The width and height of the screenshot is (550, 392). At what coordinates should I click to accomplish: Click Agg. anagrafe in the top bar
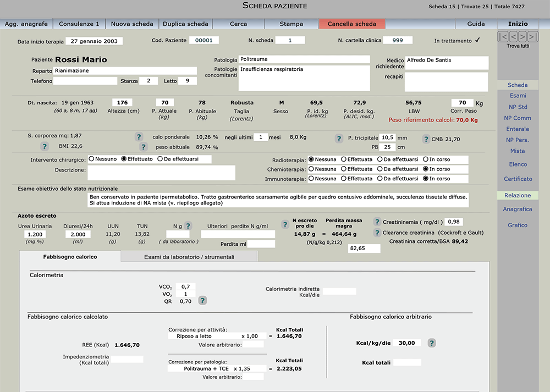pyautogui.click(x=26, y=24)
